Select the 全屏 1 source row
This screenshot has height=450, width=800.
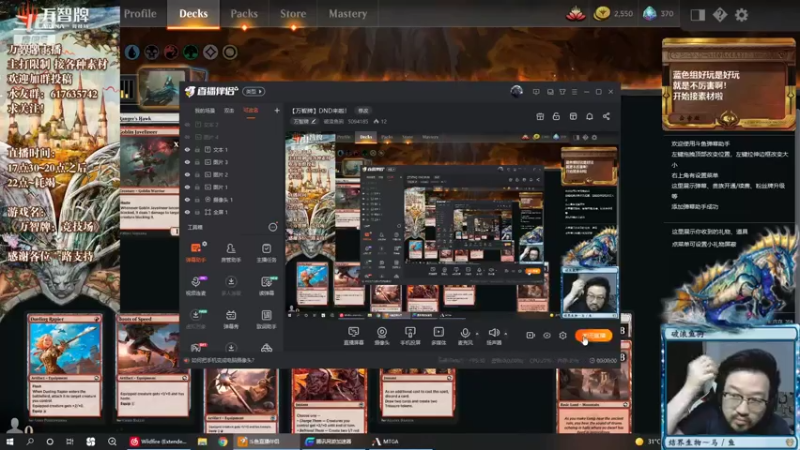232,212
